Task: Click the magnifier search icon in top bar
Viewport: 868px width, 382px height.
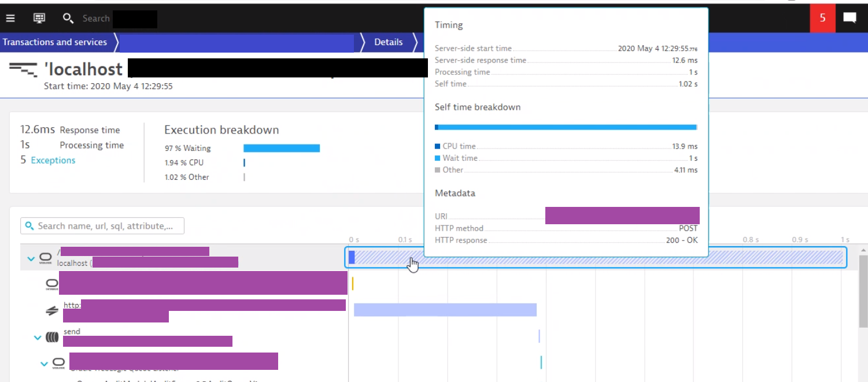Action: pos(68,18)
